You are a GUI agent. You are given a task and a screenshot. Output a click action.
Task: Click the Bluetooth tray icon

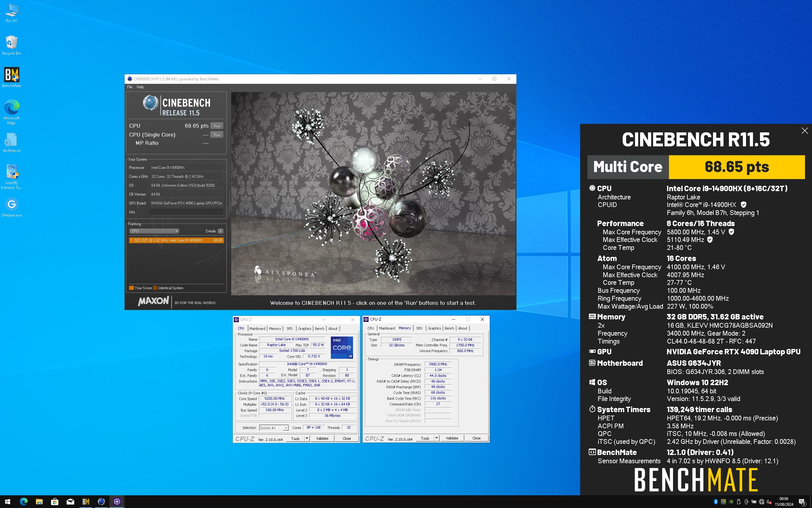point(715,502)
